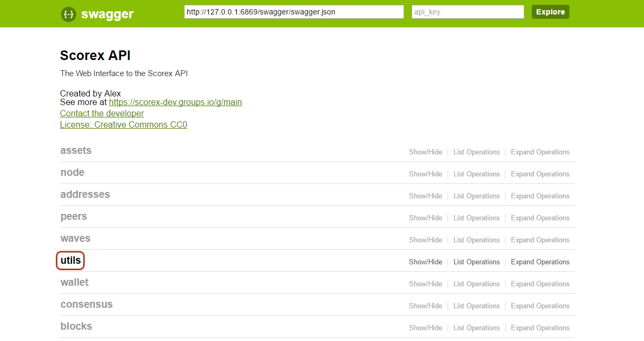Expand Operations for utils
Viewport: 644px width, 341px height.
(540, 262)
